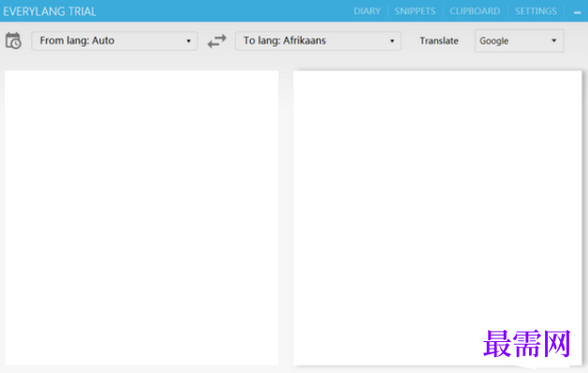Minimize the EveryLang window

[577, 12]
